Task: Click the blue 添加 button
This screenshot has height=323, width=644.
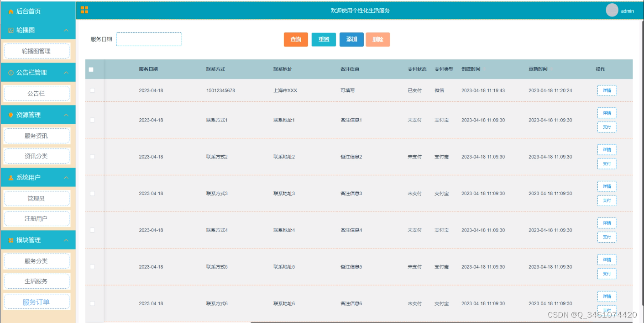Action: coord(351,40)
